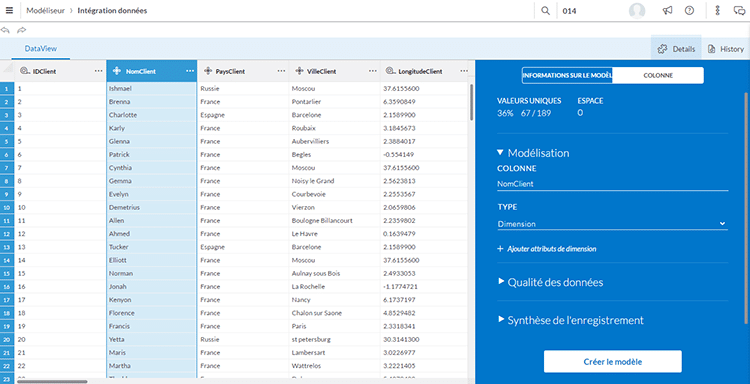The image size is (750, 384).
Task: Click the Intégration données breadcrumb
Action: coord(112,11)
